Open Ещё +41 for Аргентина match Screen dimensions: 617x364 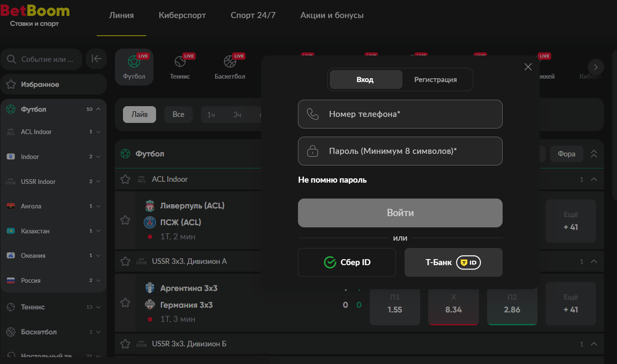coord(571,303)
